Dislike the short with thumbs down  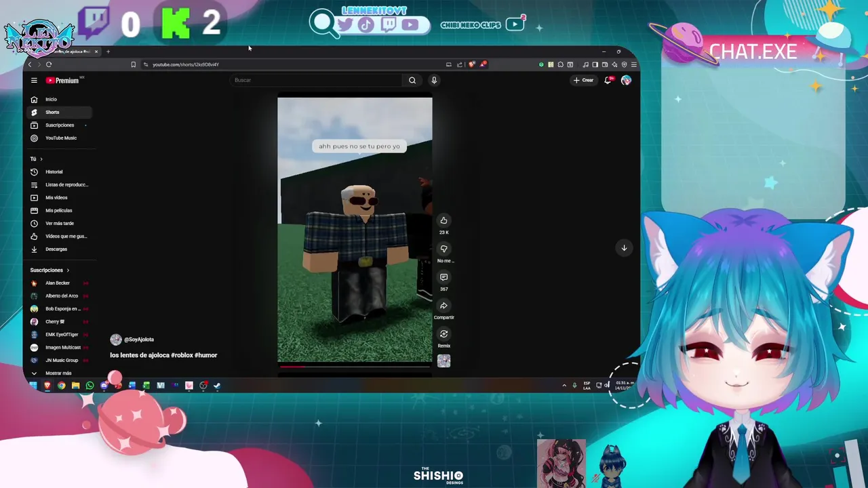click(x=443, y=249)
